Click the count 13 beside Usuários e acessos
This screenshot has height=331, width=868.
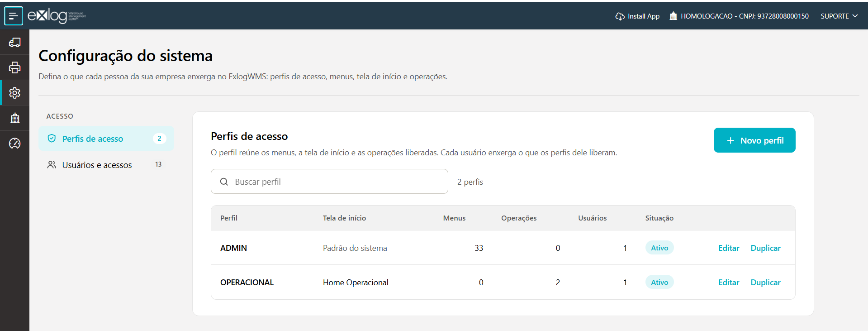158,164
